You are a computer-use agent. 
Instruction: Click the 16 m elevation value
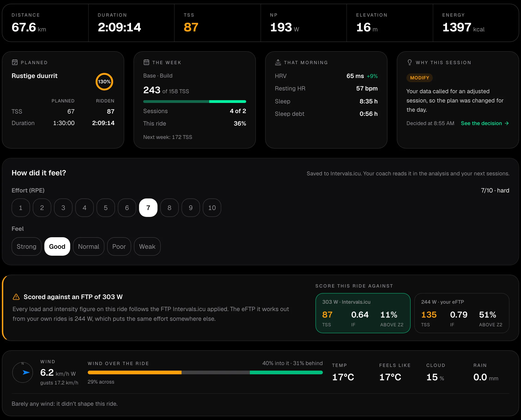(x=367, y=27)
